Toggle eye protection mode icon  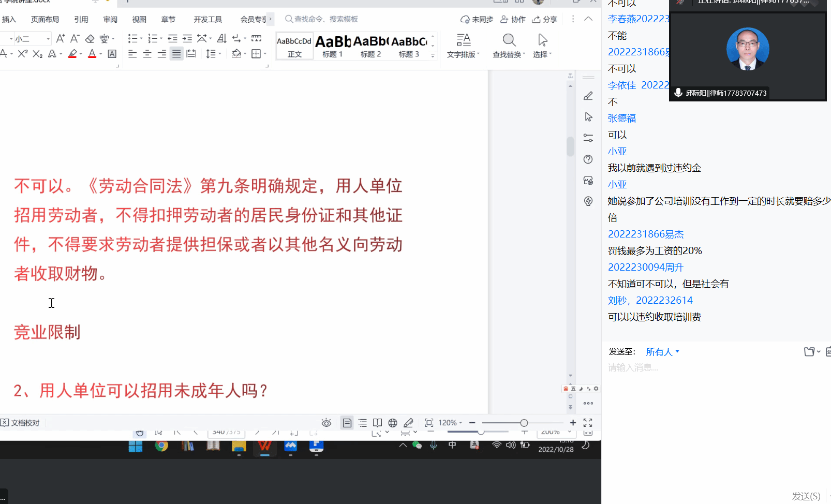coord(326,423)
